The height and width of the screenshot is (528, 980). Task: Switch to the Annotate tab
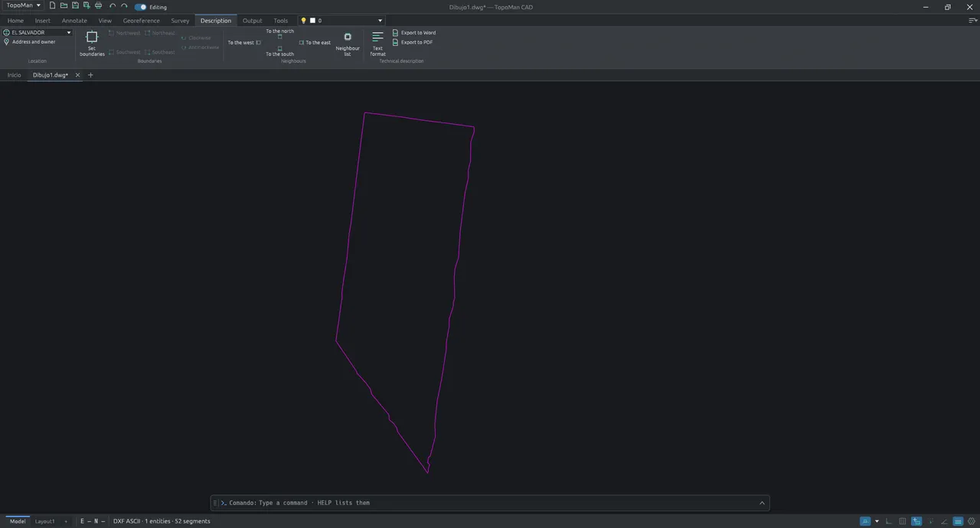pos(74,21)
